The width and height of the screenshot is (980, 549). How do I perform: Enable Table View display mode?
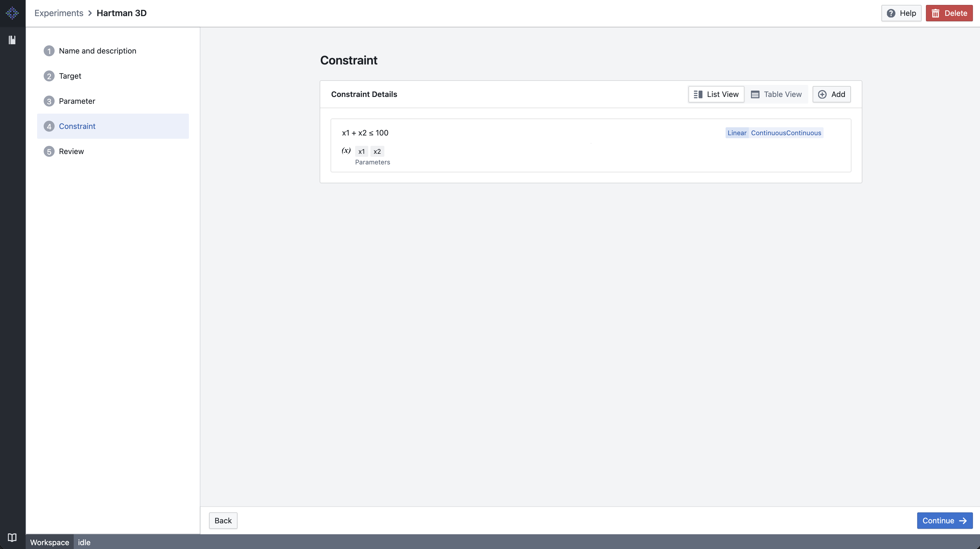pos(776,94)
